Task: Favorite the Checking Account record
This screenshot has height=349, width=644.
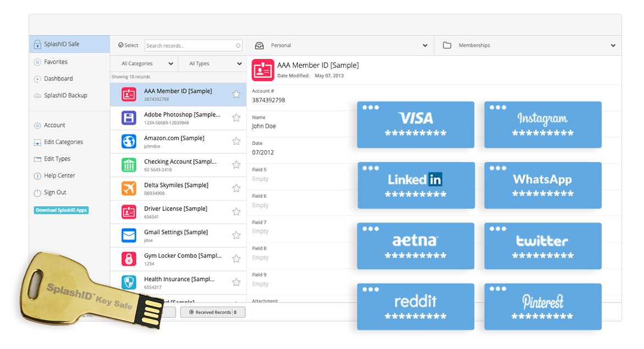Action: [x=236, y=165]
